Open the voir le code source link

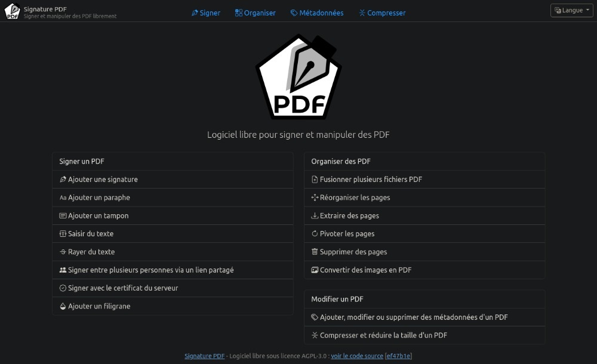(x=357, y=356)
